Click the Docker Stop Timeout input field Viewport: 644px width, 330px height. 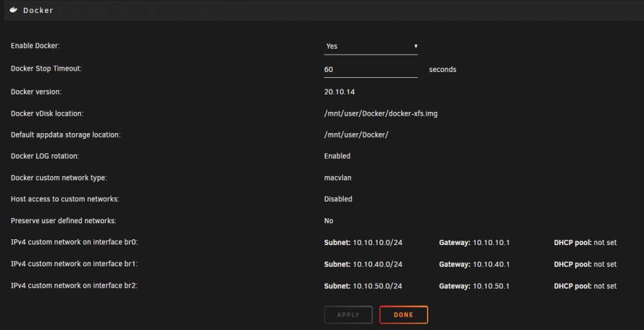[x=370, y=69]
